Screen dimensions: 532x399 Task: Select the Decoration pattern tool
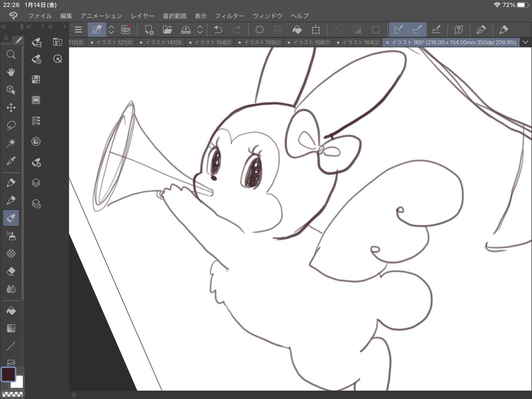(x=11, y=253)
